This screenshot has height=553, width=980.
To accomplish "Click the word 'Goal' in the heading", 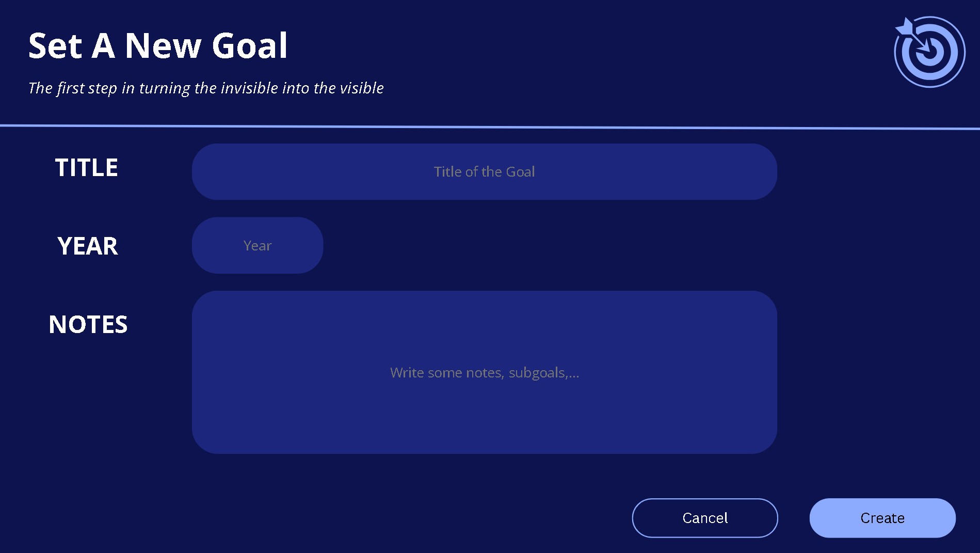I will 250,45.
